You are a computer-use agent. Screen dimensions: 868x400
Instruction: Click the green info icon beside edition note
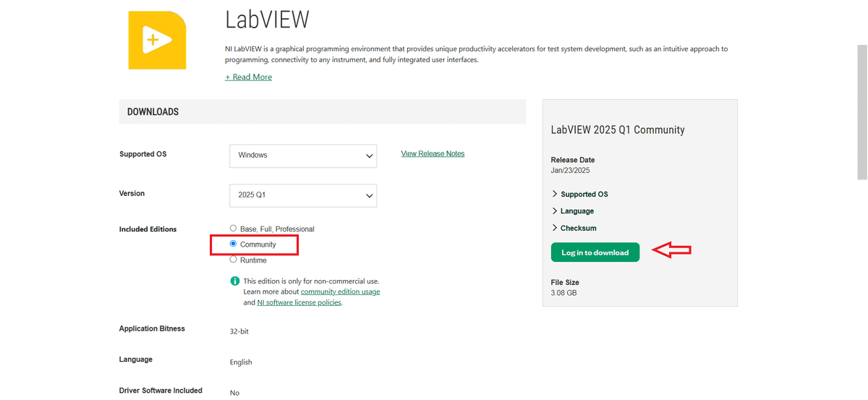tap(234, 281)
